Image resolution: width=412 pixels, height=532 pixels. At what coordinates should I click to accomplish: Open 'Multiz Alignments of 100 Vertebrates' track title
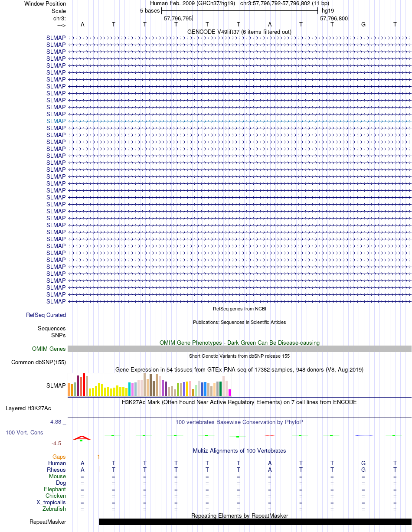click(x=239, y=450)
